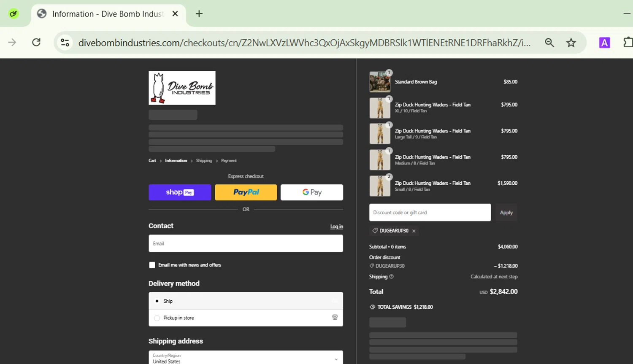Click the Subtotal • 6 items label
Image resolution: width=633 pixels, height=364 pixels.
pyautogui.click(x=387, y=247)
